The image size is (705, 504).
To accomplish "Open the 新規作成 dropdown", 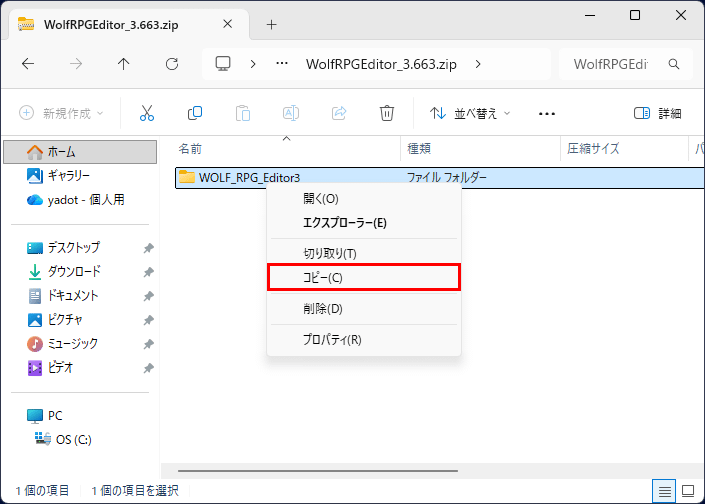I will coord(61,113).
